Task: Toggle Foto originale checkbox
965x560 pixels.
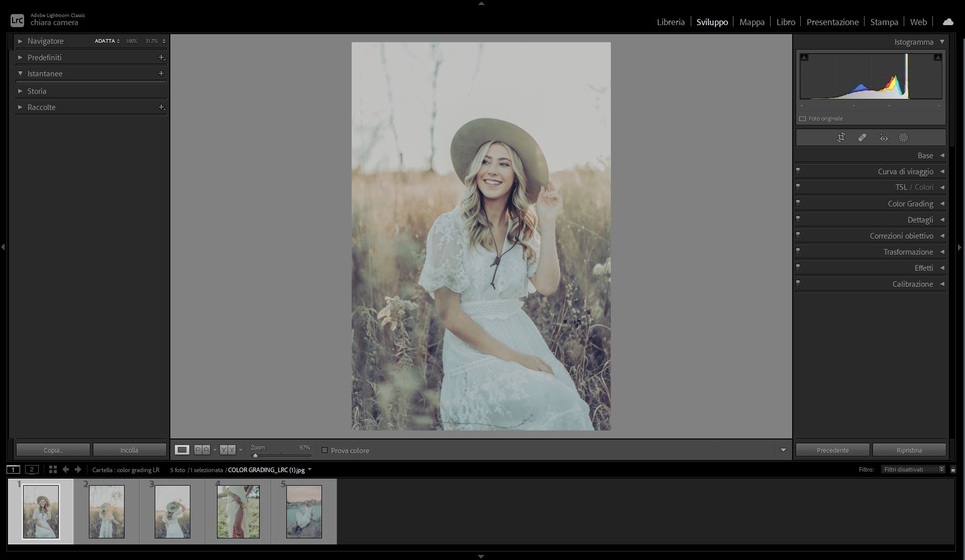Action: click(x=802, y=119)
